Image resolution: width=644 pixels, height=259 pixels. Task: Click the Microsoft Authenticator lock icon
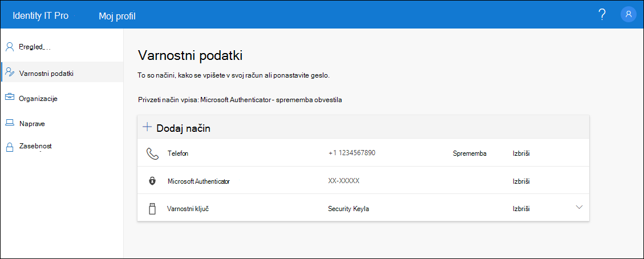(x=152, y=181)
